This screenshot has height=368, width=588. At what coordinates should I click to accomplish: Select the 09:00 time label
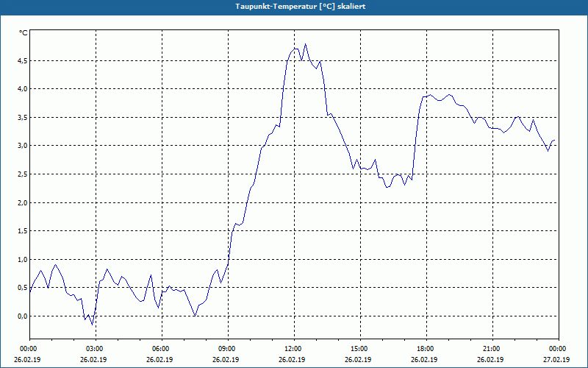(228, 349)
